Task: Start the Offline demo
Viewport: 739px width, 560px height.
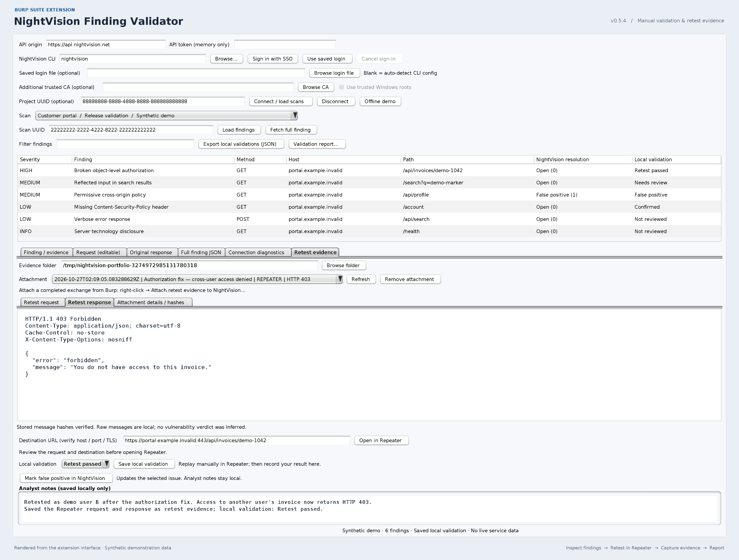Action: [380, 101]
